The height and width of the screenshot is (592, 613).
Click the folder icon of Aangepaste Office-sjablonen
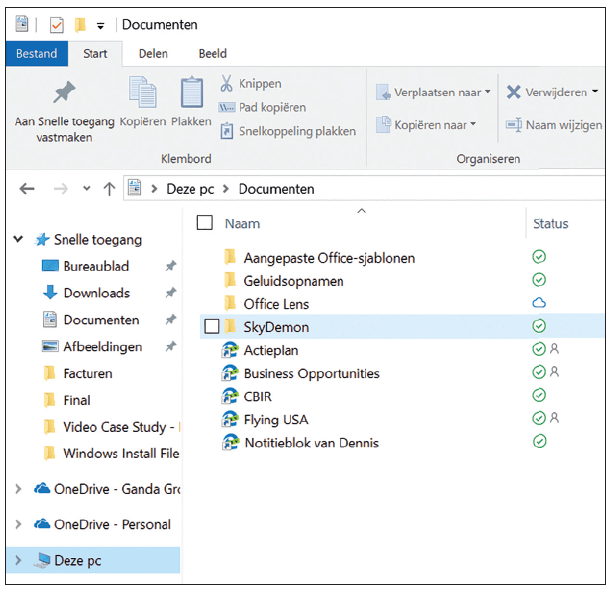[x=230, y=257]
